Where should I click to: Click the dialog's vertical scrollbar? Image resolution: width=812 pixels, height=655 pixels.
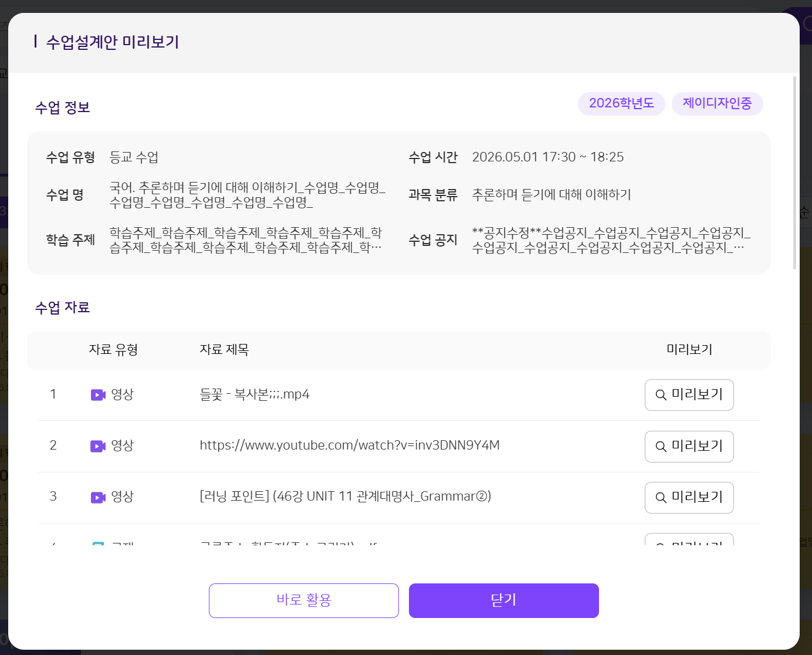pos(795,173)
